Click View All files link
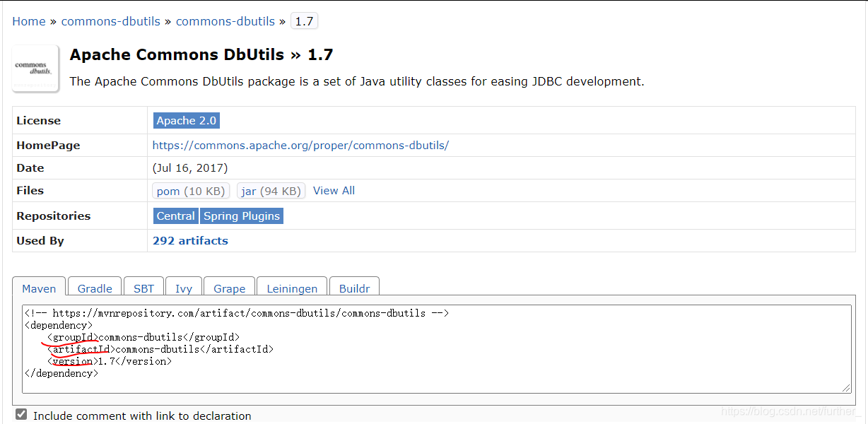 click(x=334, y=191)
